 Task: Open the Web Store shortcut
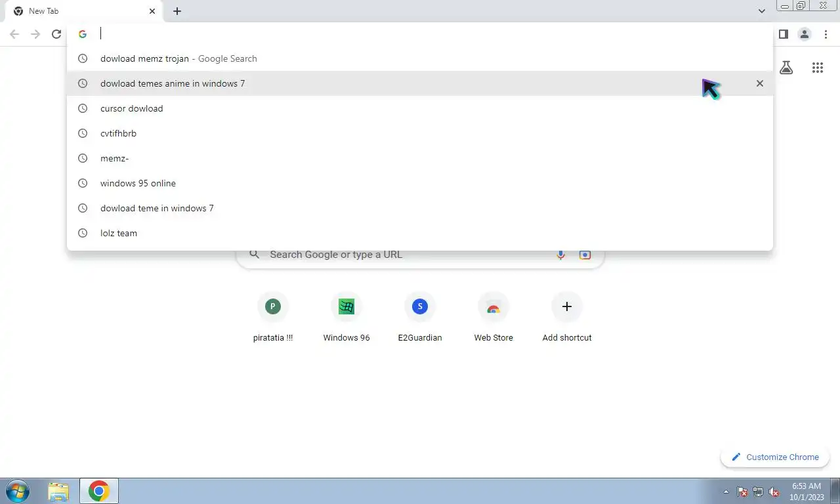point(493,318)
